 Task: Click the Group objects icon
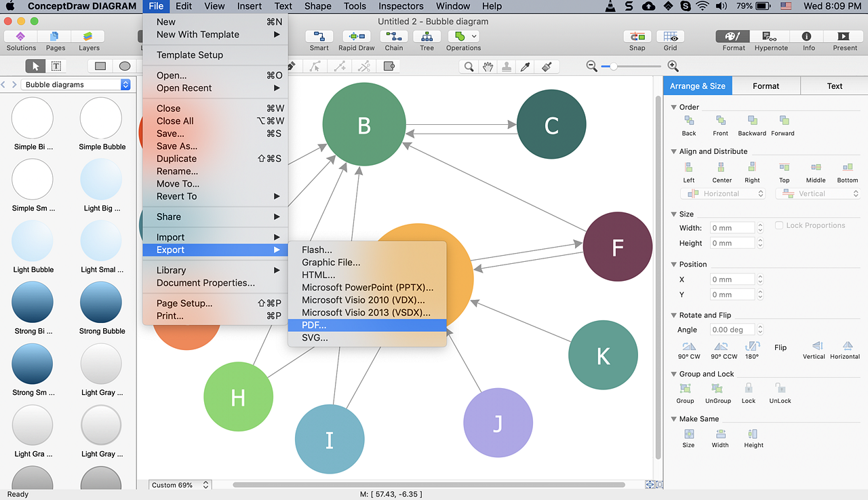(x=685, y=389)
